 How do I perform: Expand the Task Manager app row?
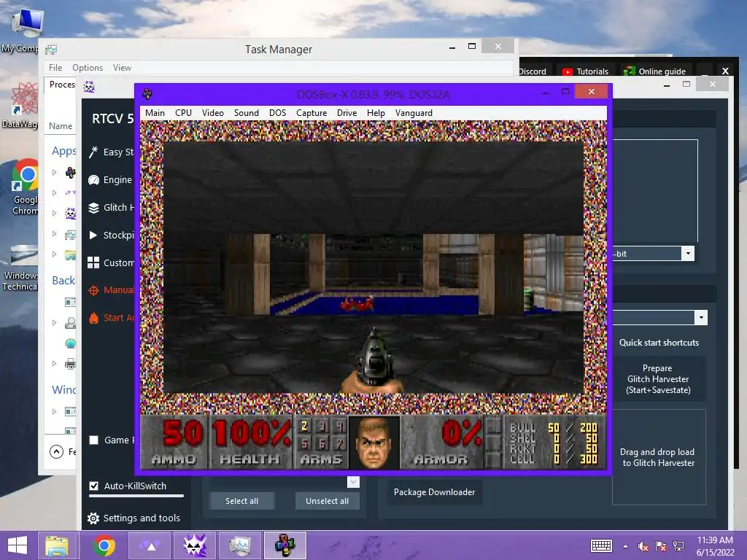[x=54, y=234]
